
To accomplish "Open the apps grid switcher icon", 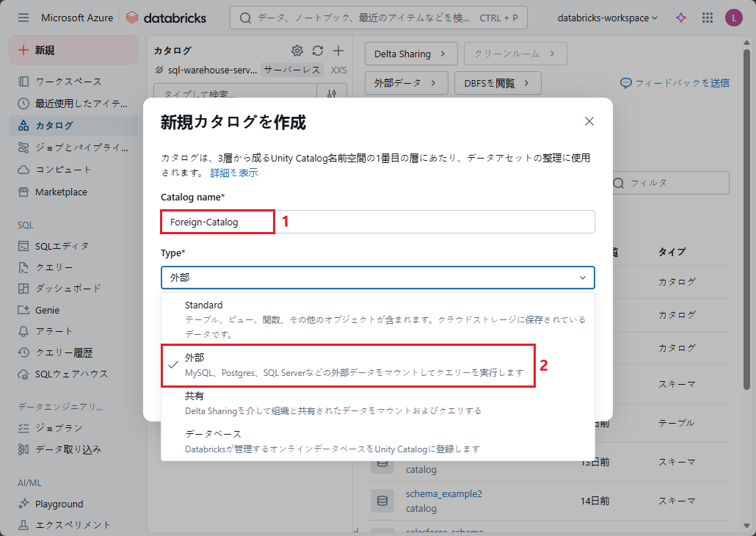I will pyautogui.click(x=708, y=18).
